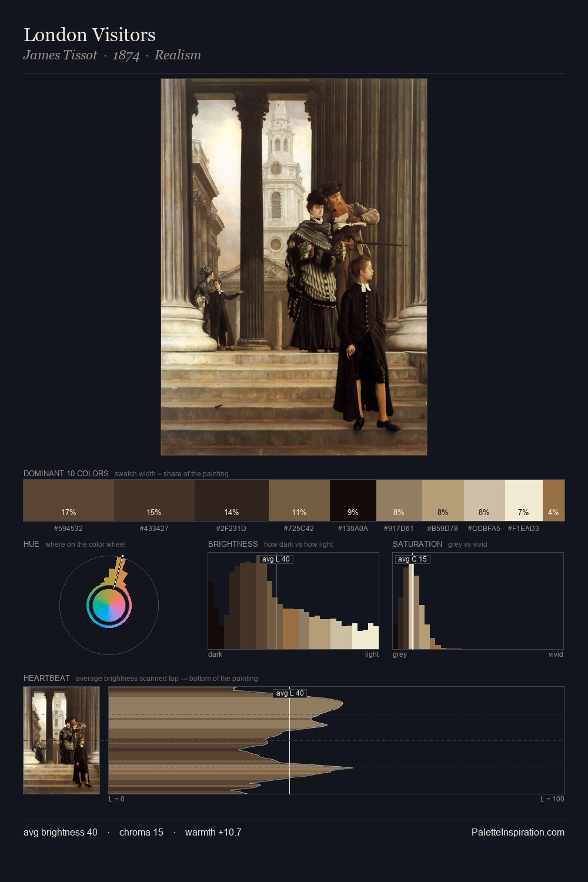The height and width of the screenshot is (882, 588).
Task: Pick the 8% swatch above #B59D78
Action: point(443,500)
